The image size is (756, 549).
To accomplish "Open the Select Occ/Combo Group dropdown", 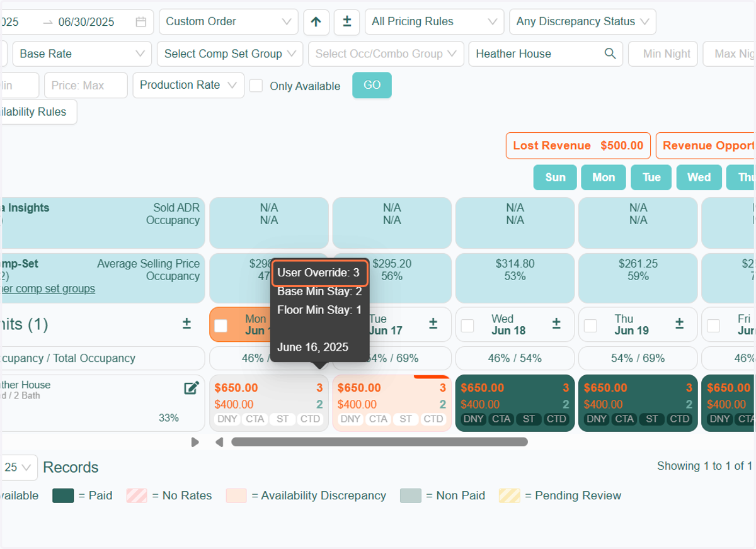I will (386, 54).
